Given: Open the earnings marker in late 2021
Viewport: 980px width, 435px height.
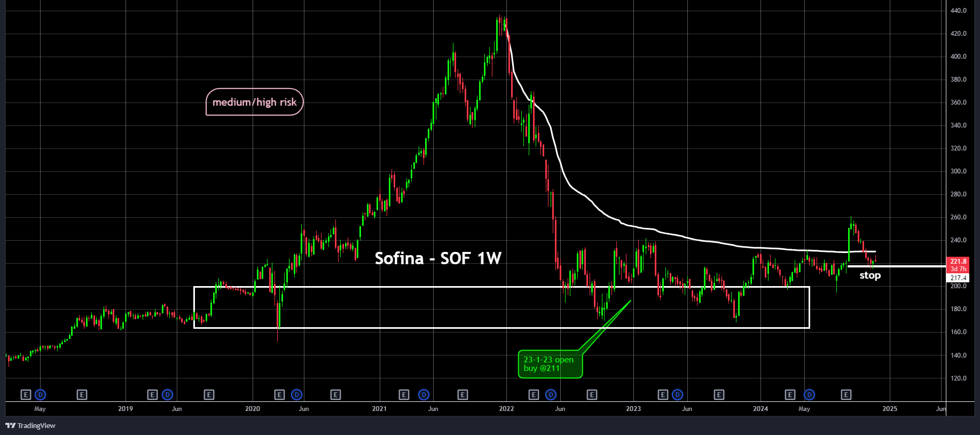Looking at the screenshot, I should (x=463, y=395).
